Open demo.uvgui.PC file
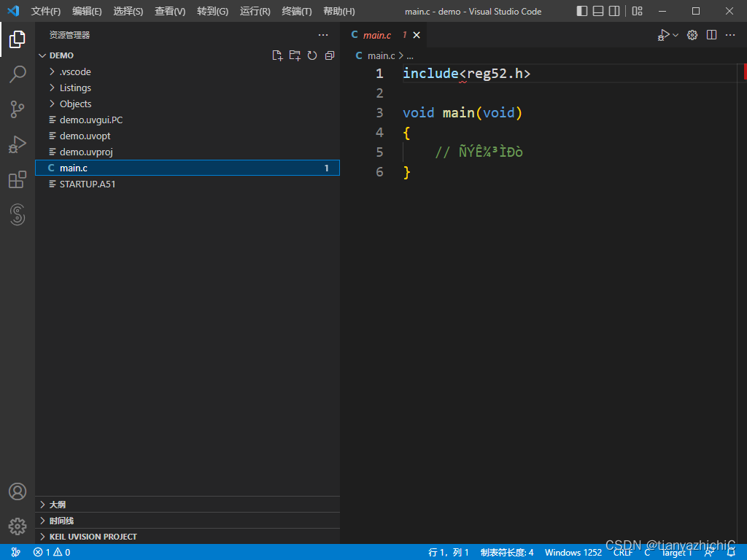Image resolution: width=747 pixels, height=560 pixels. click(187, 120)
